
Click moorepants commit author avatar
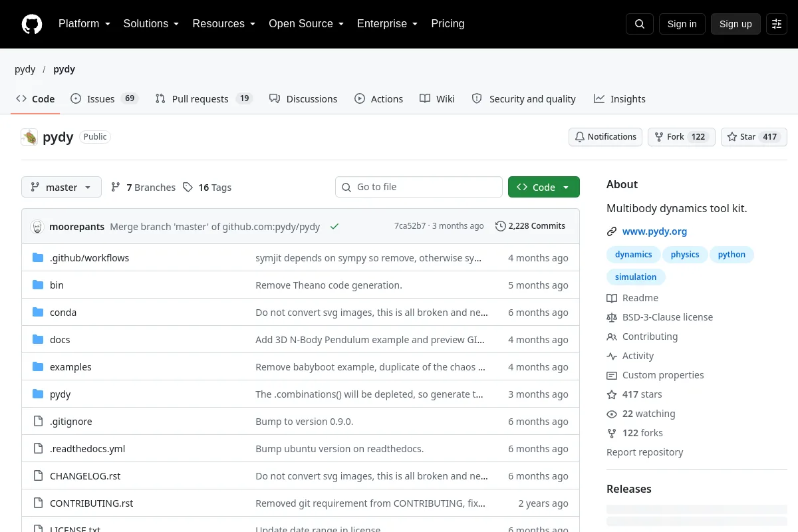click(x=37, y=226)
